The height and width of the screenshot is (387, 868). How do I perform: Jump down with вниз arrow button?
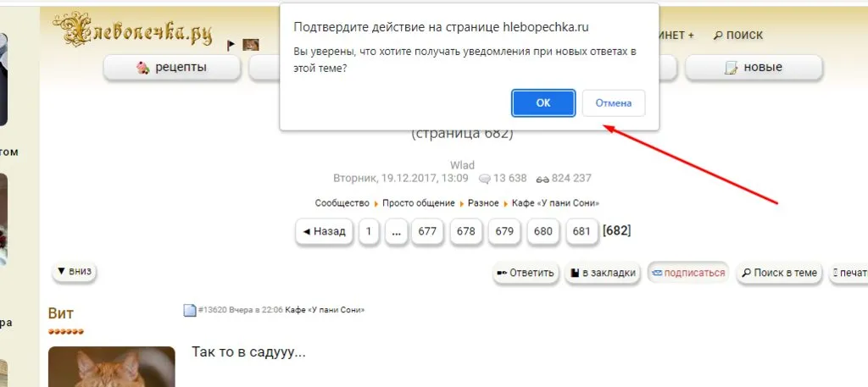(x=75, y=272)
